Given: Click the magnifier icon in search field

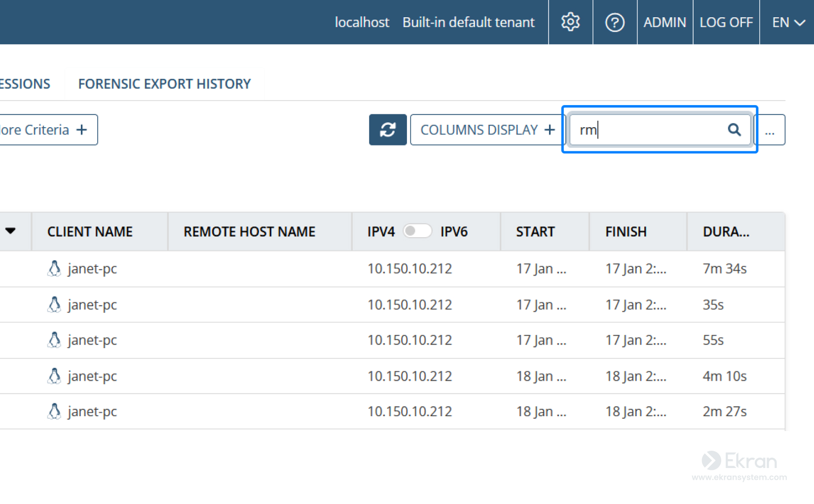Looking at the screenshot, I should pos(735,130).
